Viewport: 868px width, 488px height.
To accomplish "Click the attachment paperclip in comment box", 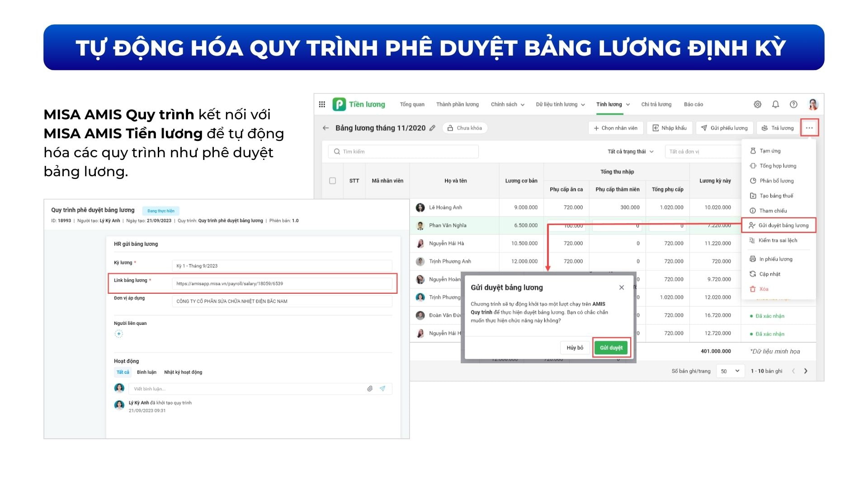I will 370,389.
